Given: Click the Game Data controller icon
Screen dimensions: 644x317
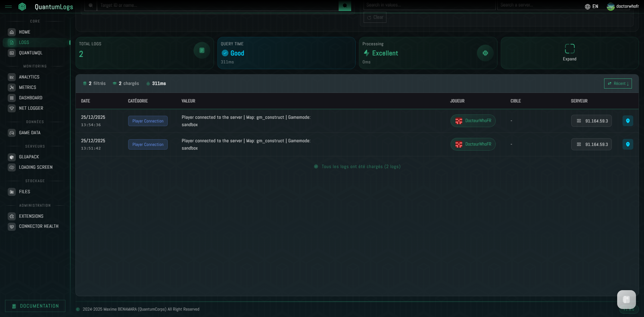Looking at the screenshot, I should click(x=12, y=133).
